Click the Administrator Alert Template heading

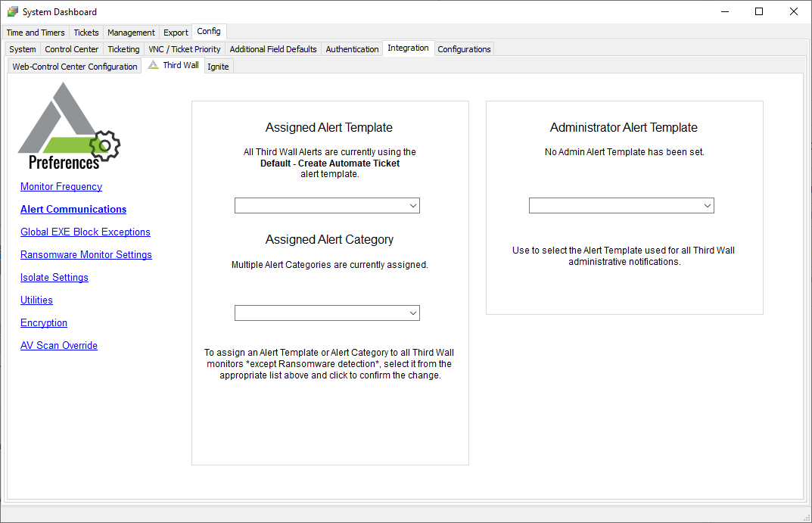[624, 127]
